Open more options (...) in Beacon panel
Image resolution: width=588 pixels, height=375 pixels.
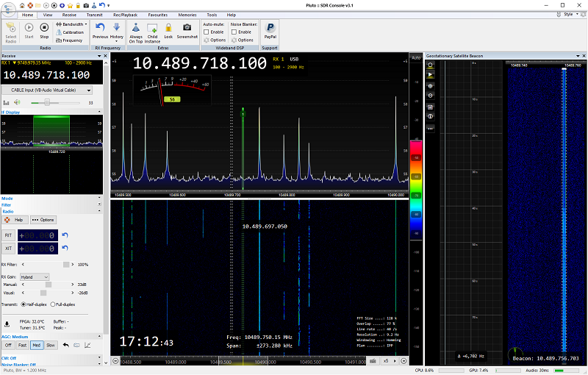tap(430, 128)
